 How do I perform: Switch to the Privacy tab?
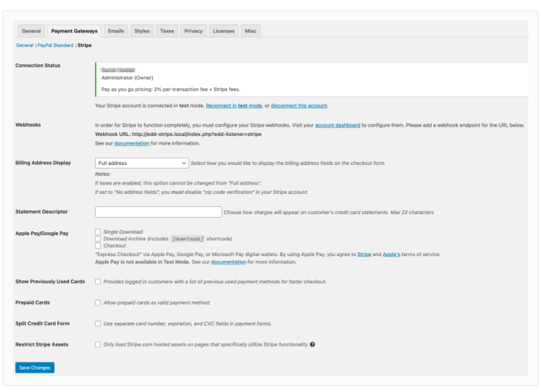click(x=193, y=31)
